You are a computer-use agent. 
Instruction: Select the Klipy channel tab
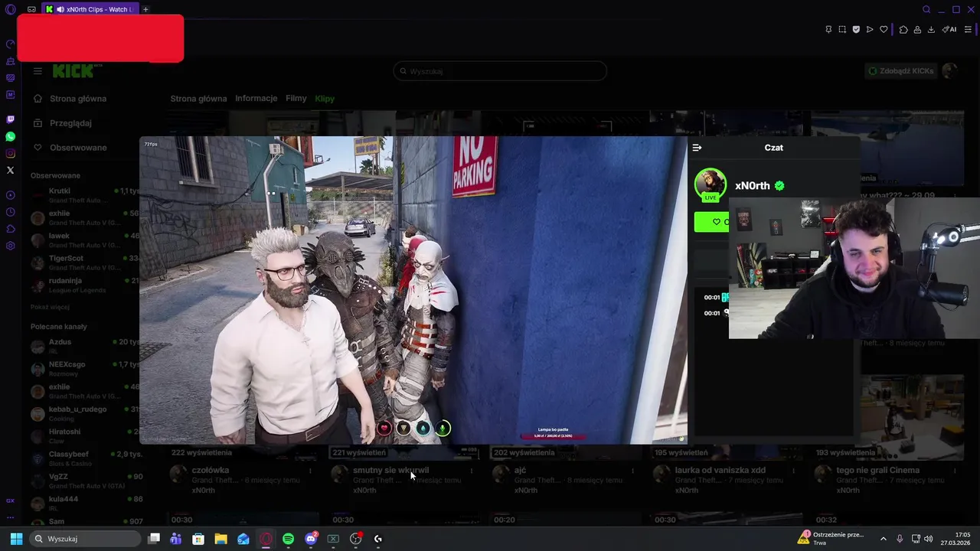pos(325,99)
